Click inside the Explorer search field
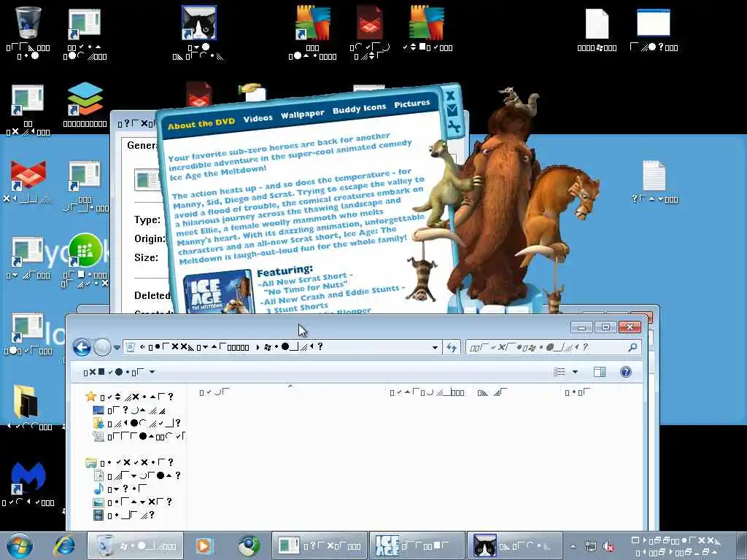747x560 pixels. (546, 347)
